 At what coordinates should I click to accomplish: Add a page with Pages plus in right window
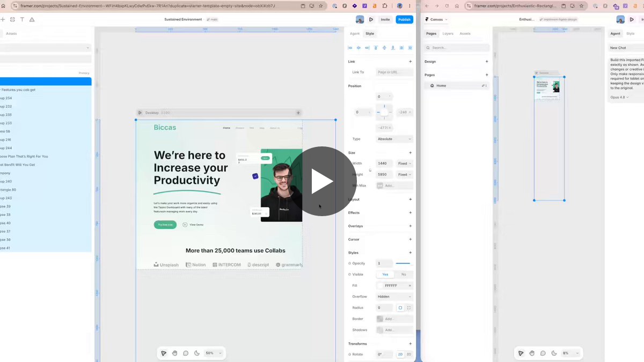coord(487,75)
